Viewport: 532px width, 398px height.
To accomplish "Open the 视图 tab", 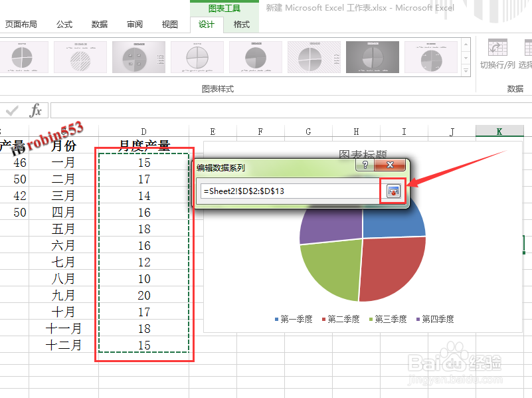I will click(x=169, y=25).
